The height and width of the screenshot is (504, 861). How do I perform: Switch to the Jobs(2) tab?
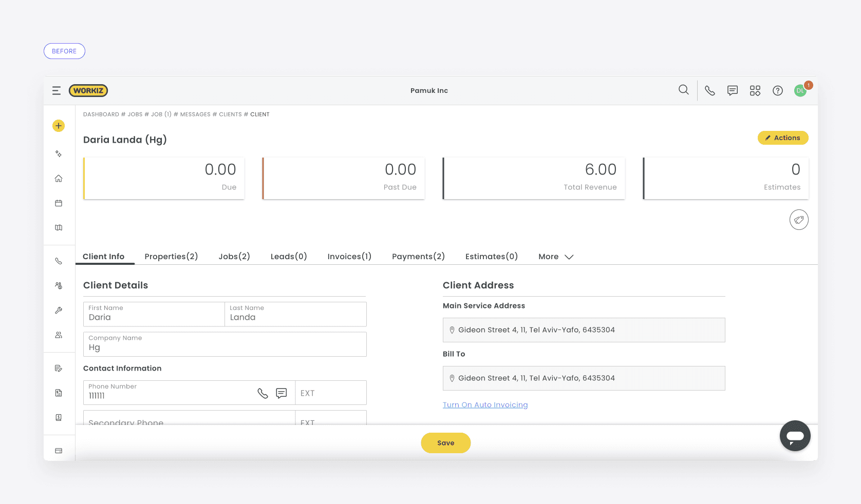234,257
